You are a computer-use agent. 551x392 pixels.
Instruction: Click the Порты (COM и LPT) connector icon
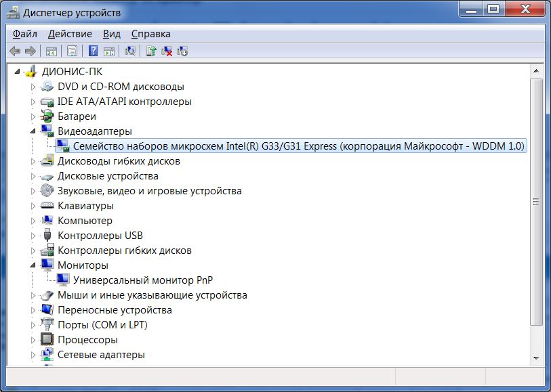pyautogui.click(x=47, y=324)
